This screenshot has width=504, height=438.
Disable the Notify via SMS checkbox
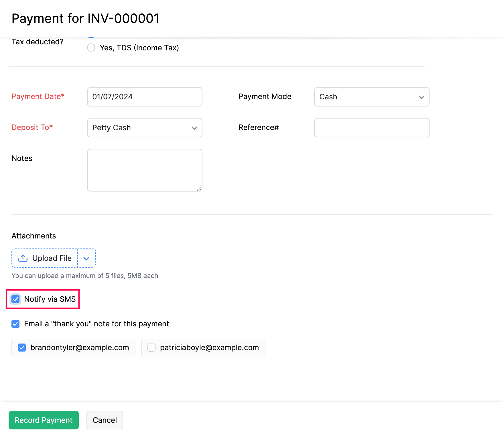(x=15, y=299)
